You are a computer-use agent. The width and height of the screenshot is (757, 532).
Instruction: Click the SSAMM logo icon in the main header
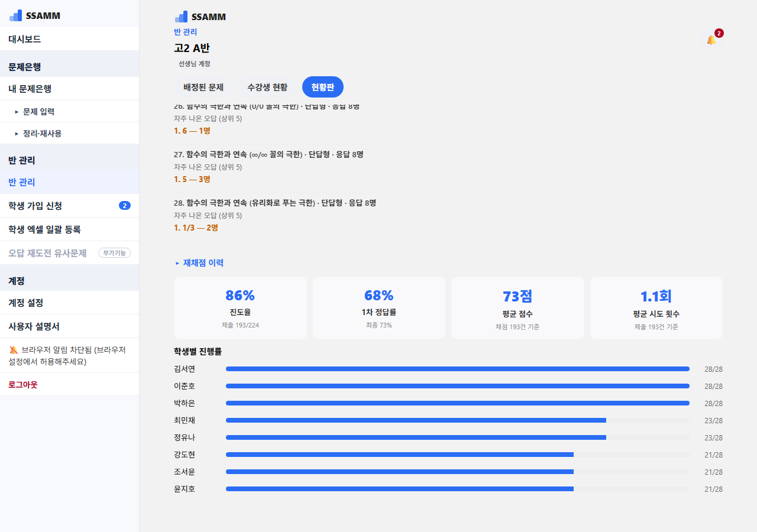click(x=181, y=17)
